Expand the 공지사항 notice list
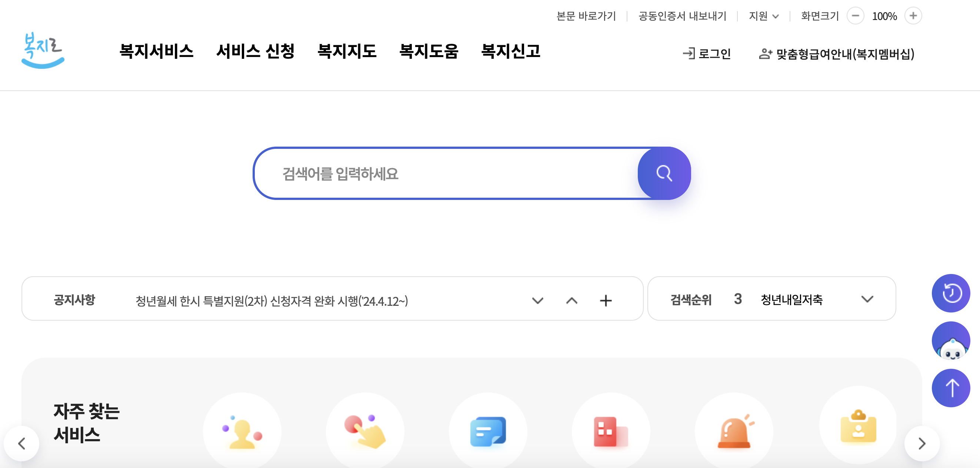980x468 pixels. (537, 301)
